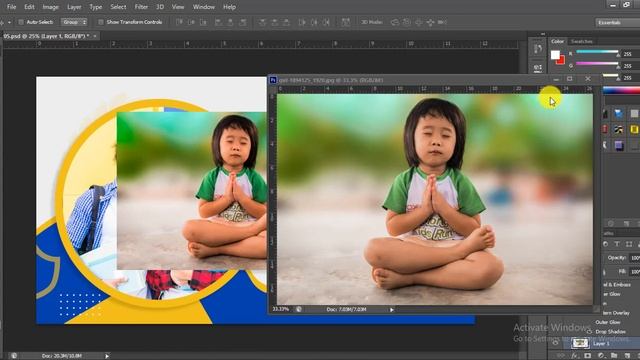The width and height of the screenshot is (640, 360).
Task: Click the Align top edges icon
Action: [x=179, y=22]
